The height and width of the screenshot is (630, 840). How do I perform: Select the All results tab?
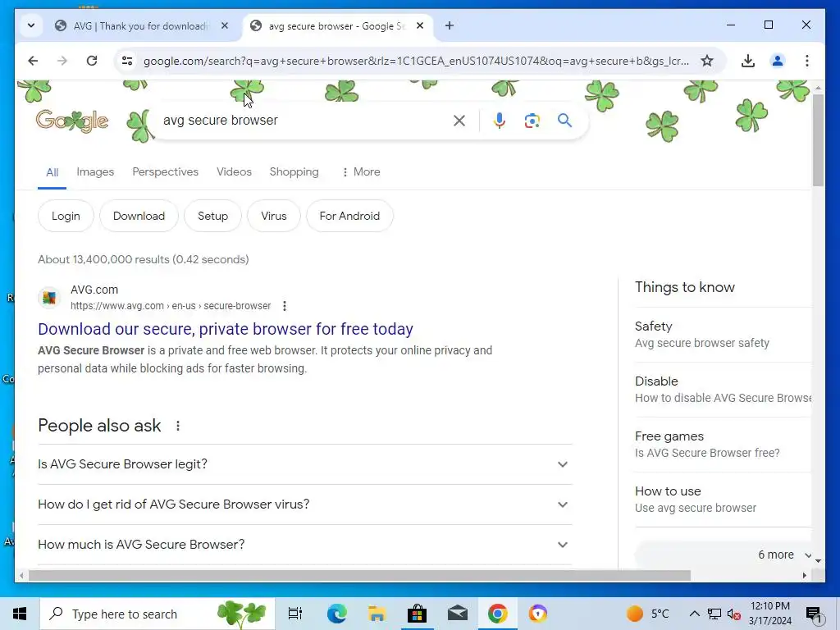(52, 172)
